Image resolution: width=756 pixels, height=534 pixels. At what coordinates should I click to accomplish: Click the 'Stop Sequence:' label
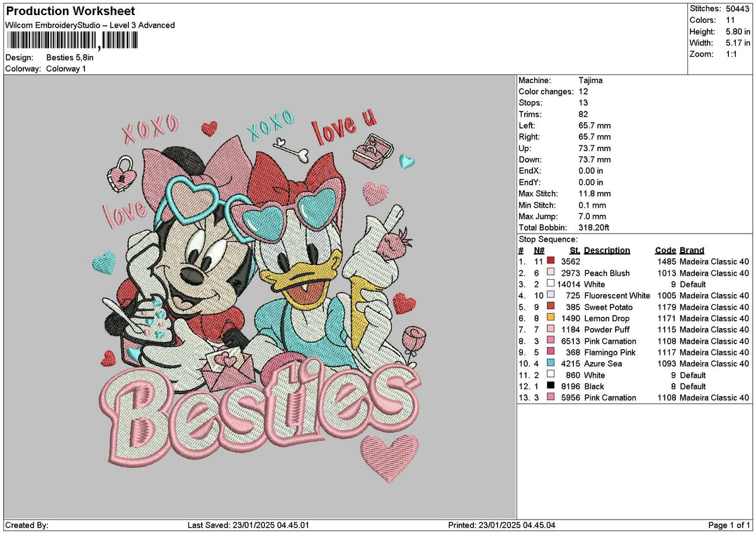547,239
